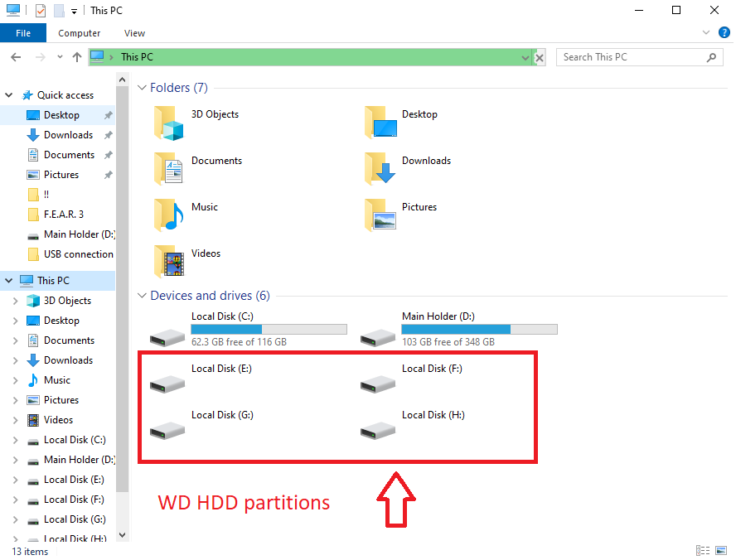The height and width of the screenshot is (560, 736).
Task: Select Local Disk (C:) drive icon in main pane
Action: pos(167,337)
